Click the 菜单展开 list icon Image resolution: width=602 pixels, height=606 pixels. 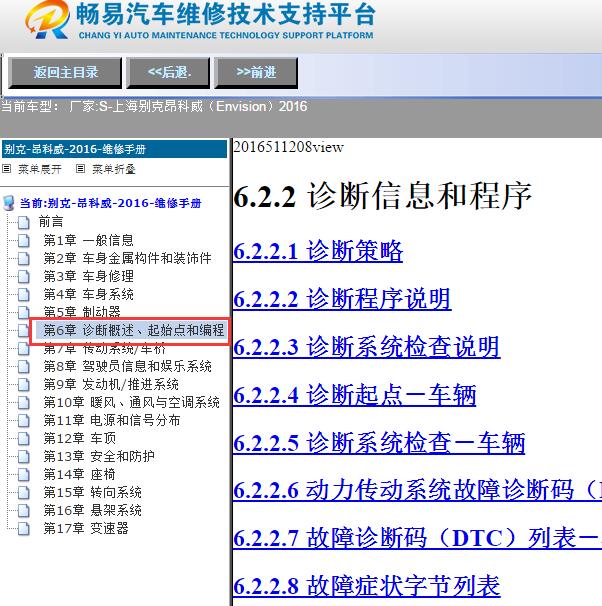[x=7, y=169]
